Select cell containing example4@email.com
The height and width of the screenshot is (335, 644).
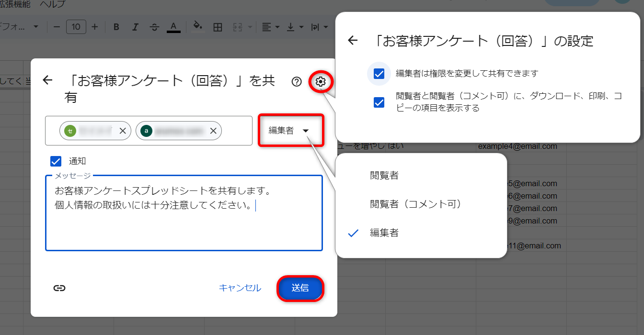518,146
